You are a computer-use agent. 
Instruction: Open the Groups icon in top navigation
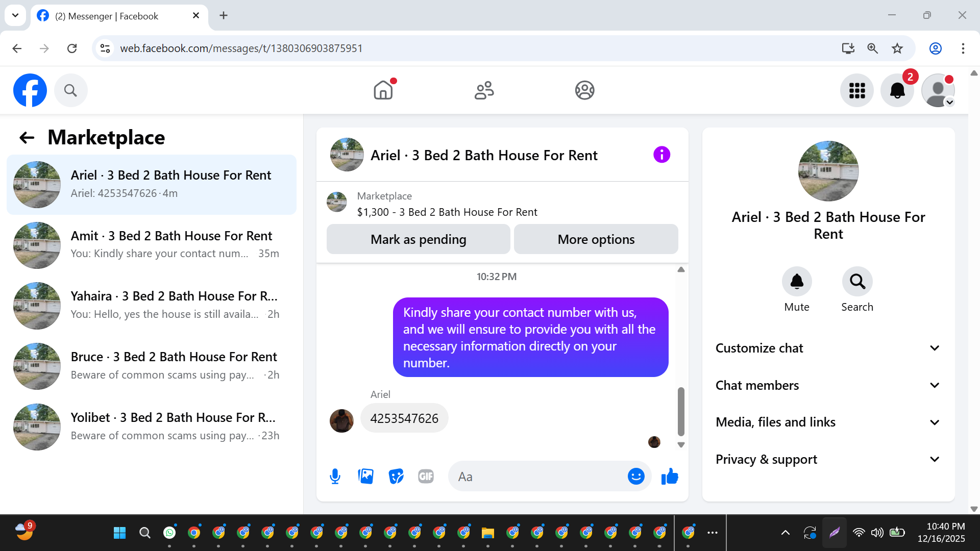584,90
